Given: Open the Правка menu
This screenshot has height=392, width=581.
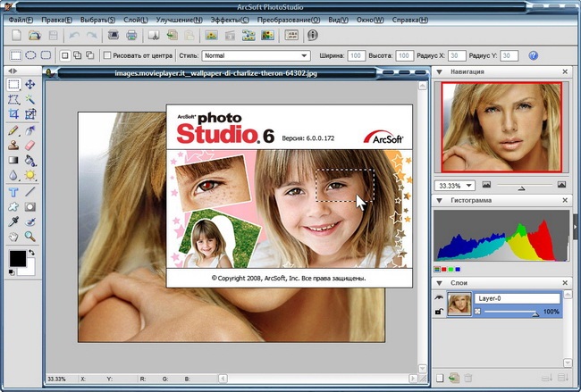Looking at the screenshot, I should pos(56,20).
